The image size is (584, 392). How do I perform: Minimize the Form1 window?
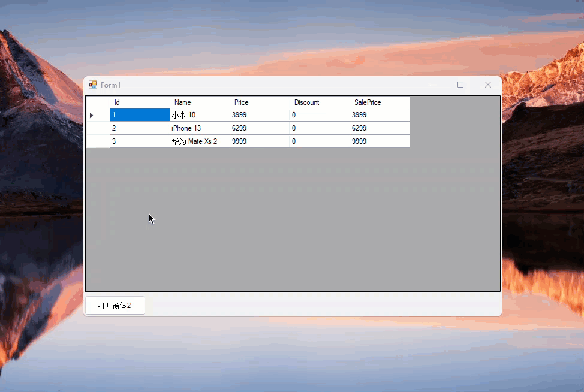[434, 85]
